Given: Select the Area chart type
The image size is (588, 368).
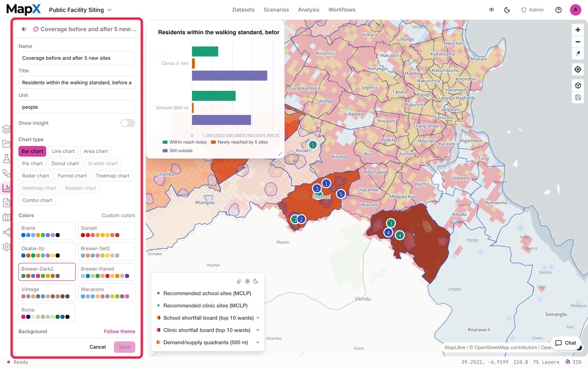Looking at the screenshot, I should (x=96, y=151).
